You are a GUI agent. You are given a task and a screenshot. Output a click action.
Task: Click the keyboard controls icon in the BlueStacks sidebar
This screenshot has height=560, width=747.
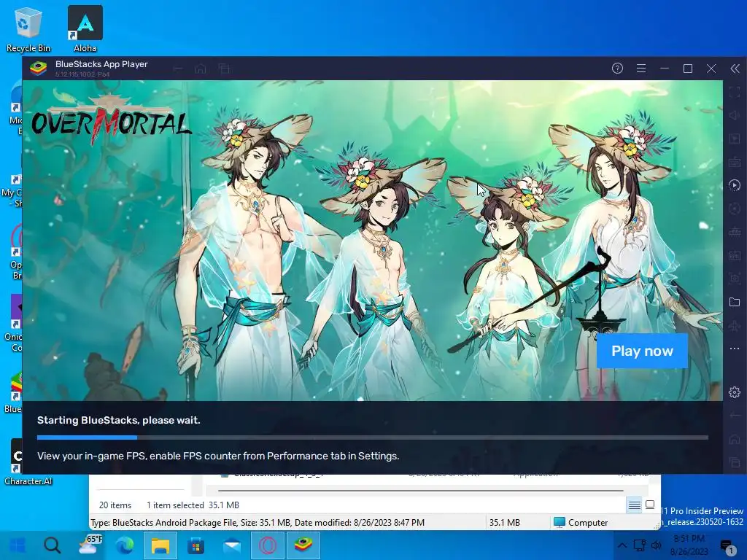[x=735, y=162]
